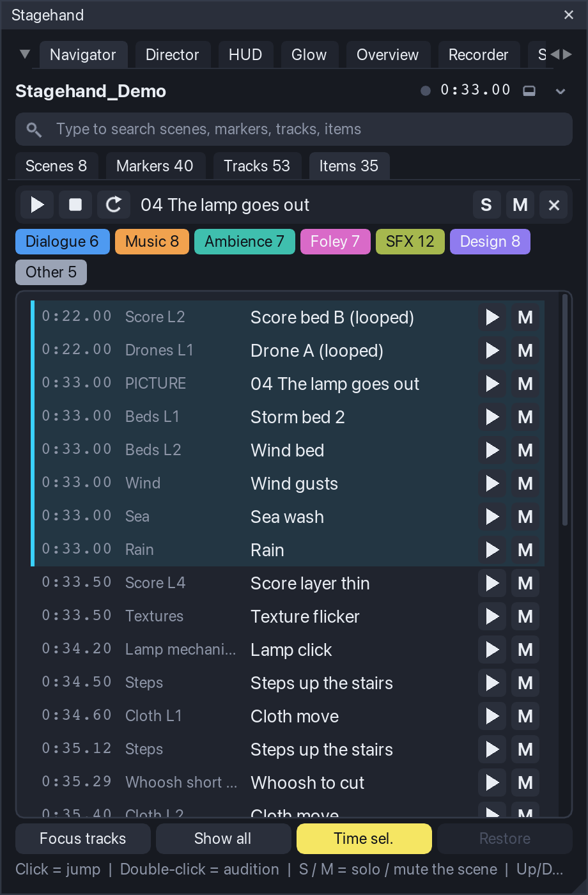
Task: Show previous tabs with the left arrow
Action: pyautogui.click(x=554, y=54)
